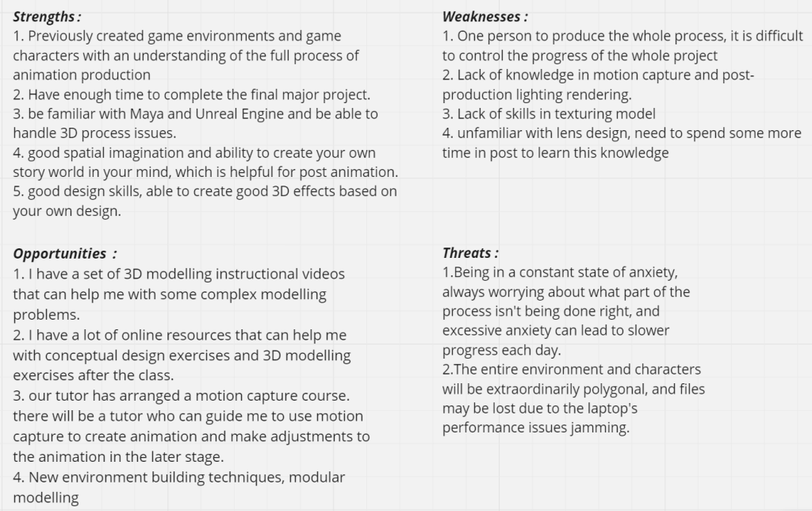This screenshot has height=511, width=812.
Task: Select the '3D modelling instructional videos' line
Action: tap(178, 274)
